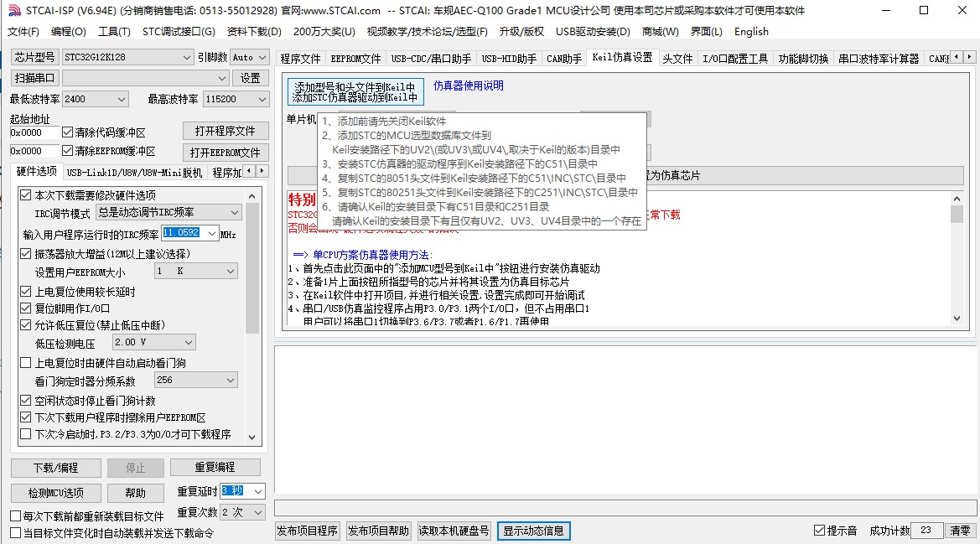Viewport: 980px width, 544px height.
Task: Enable 当目标文件变化时自动装载并发送下载命令
Action: point(16,533)
